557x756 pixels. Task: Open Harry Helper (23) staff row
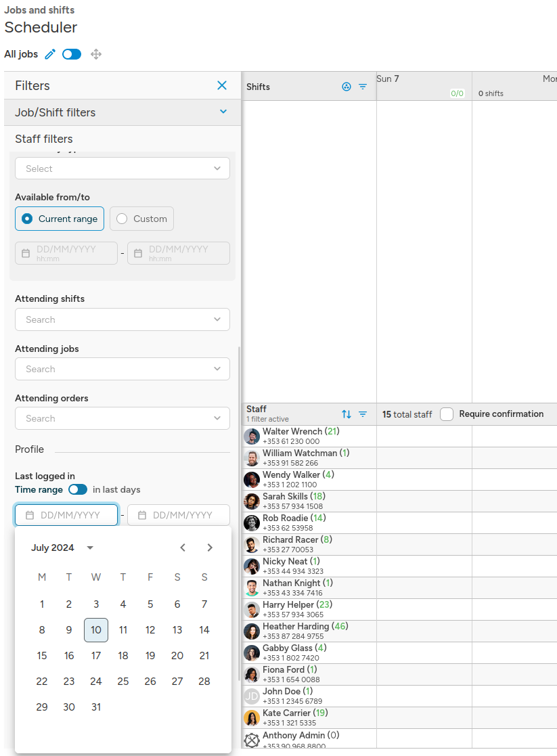point(309,609)
